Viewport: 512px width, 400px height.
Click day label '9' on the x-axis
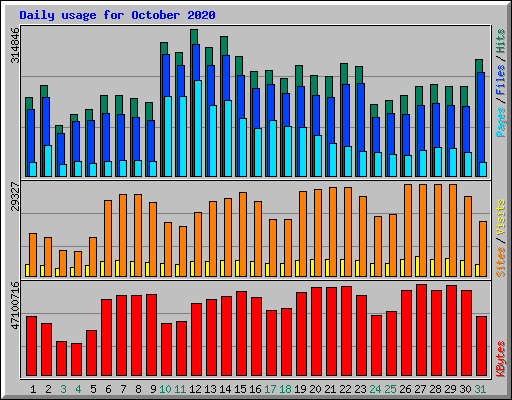[153, 389]
